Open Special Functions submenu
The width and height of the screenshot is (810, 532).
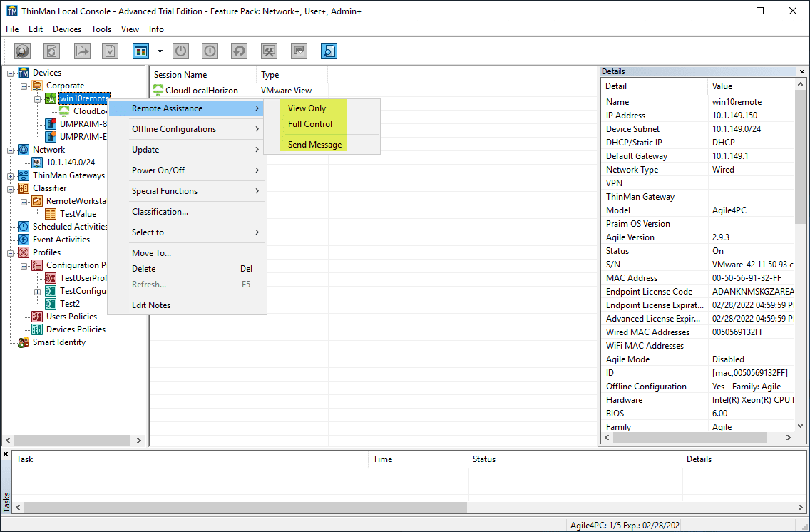pyautogui.click(x=187, y=191)
